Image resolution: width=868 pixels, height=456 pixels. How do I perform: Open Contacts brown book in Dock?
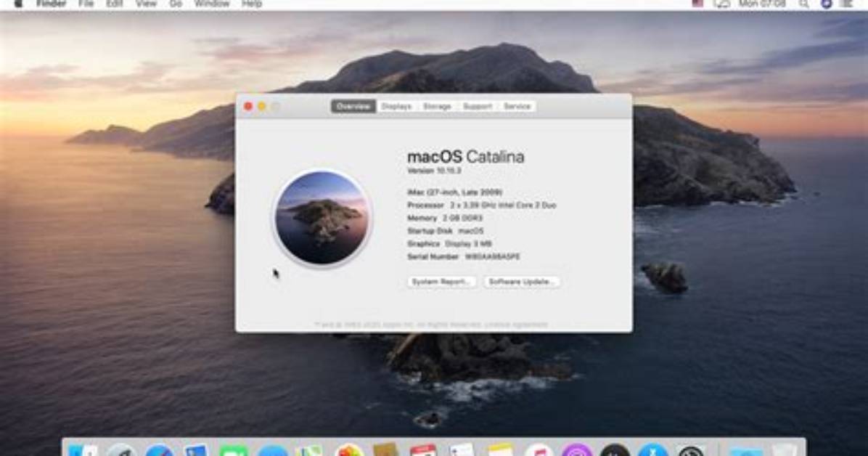[386, 450]
